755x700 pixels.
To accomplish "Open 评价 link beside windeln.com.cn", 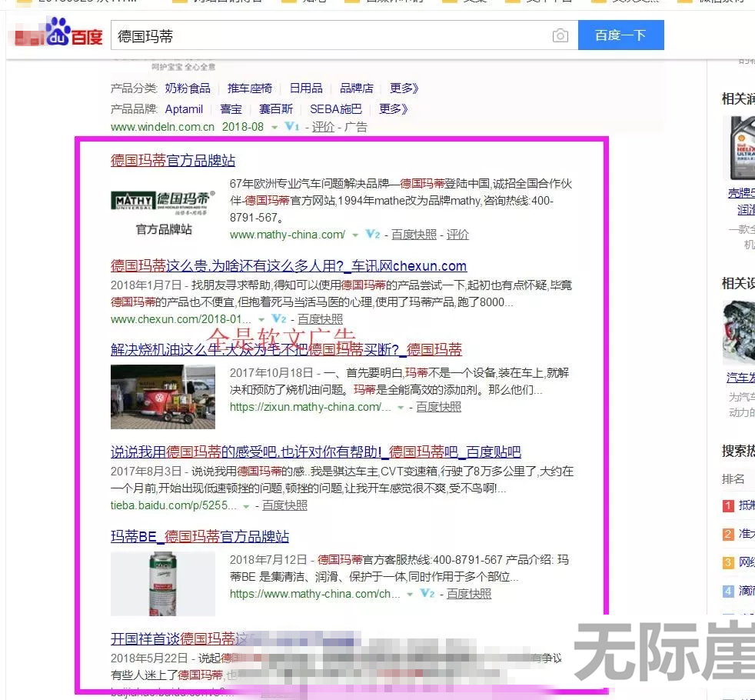I will click(323, 127).
